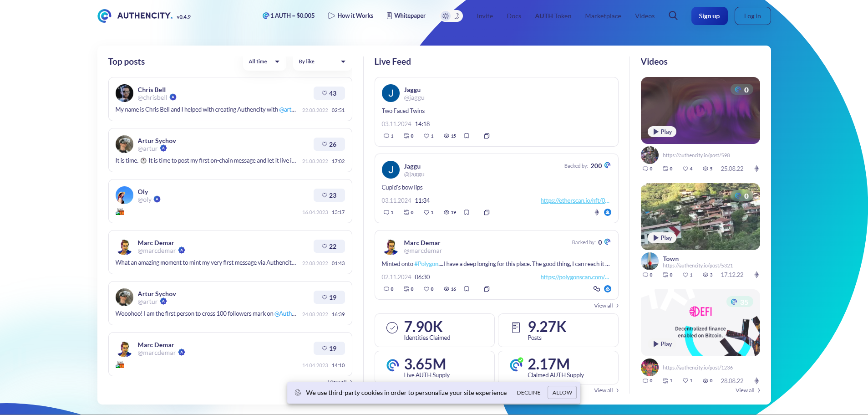Allow third-party cookies

point(562,393)
